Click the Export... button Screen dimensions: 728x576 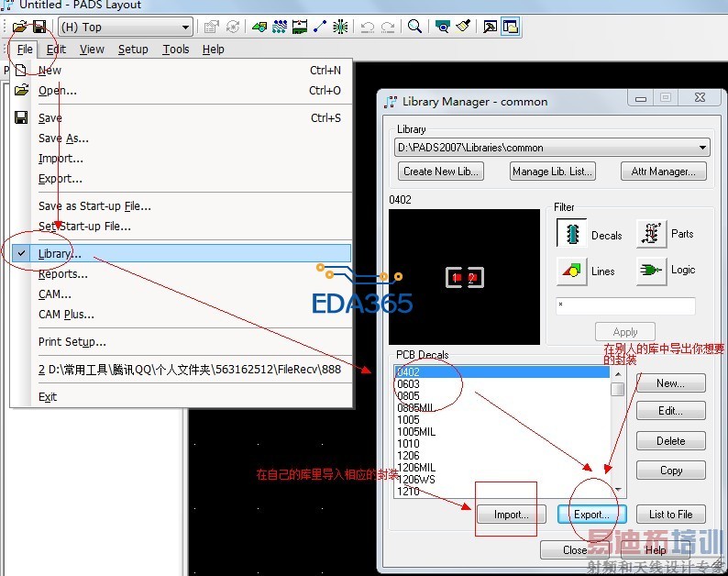point(591,515)
